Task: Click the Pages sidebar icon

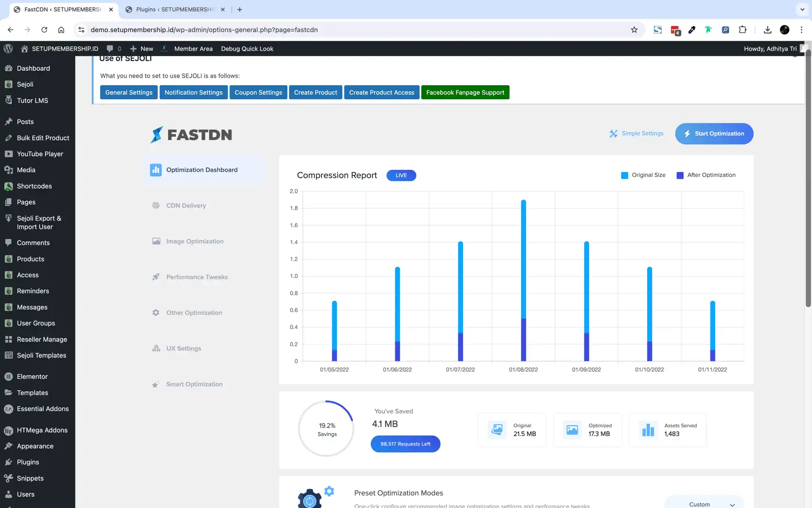Action: click(8, 202)
